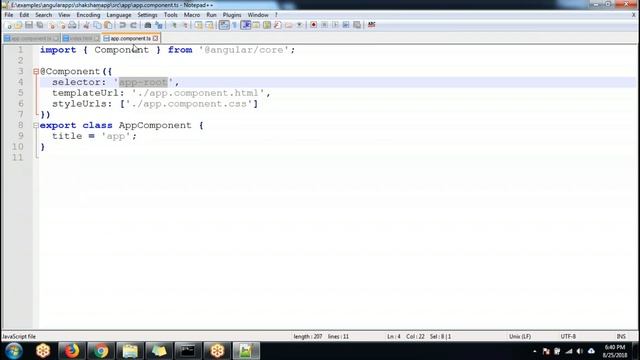Open the Replace toolbar icon

point(159,25)
